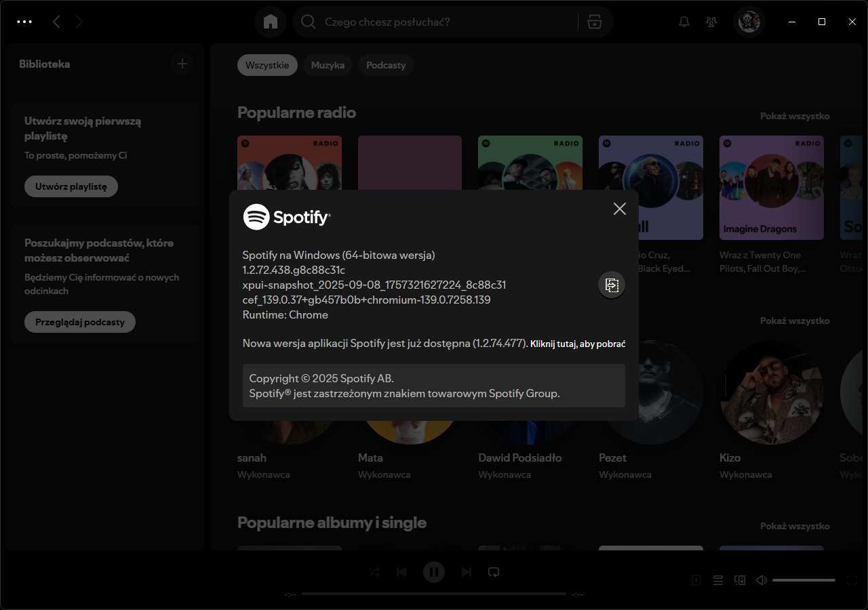868x610 pixels.
Task: Click the cef_139.0.37 chromium line
Action: coord(367,300)
